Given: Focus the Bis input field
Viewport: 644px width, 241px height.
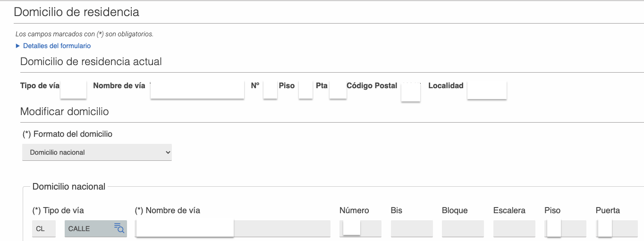Looking at the screenshot, I should pyautogui.click(x=411, y=229).
